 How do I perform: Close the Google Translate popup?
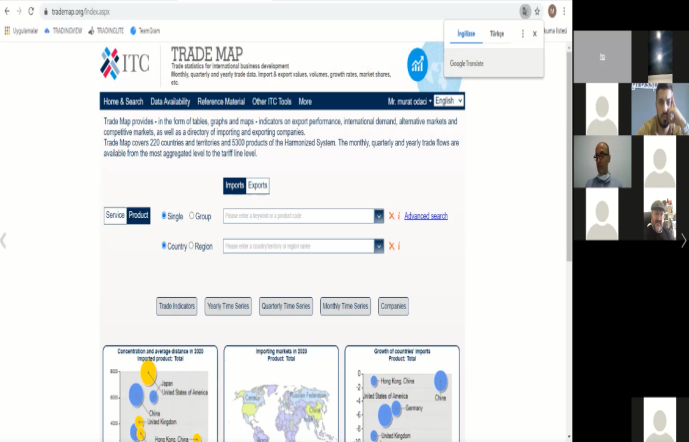click(x=535, y=34)
